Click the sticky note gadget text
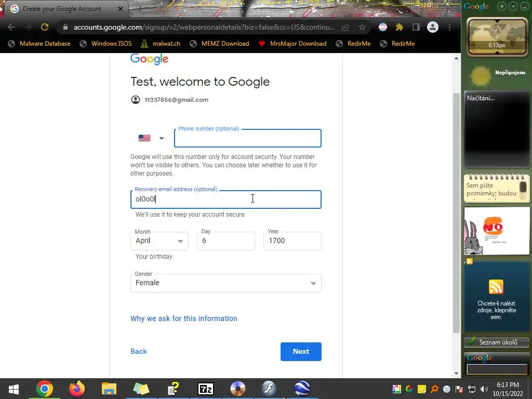 coord(491,189)
